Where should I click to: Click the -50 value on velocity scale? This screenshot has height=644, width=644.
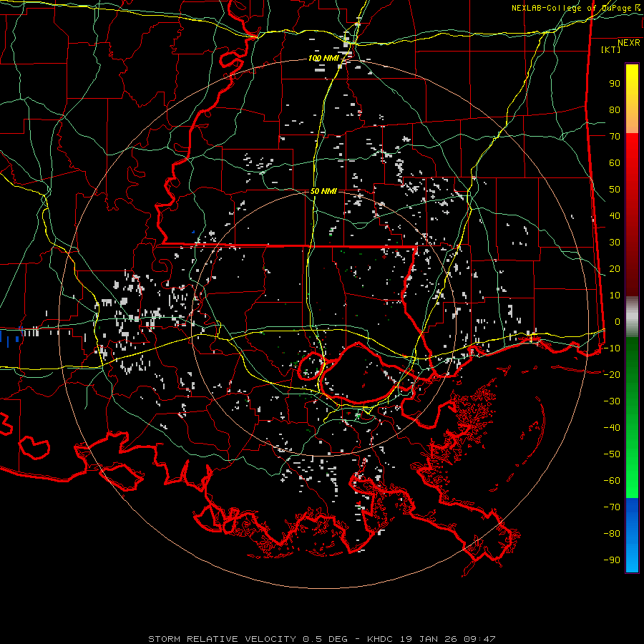pyautogui.click(x=612, y=454)
